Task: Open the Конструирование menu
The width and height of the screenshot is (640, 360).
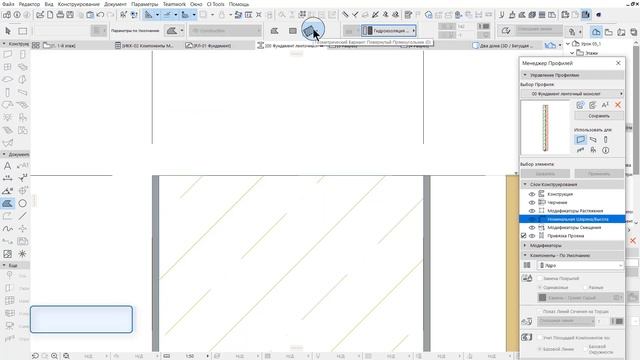Action: (x=79, y=4)
